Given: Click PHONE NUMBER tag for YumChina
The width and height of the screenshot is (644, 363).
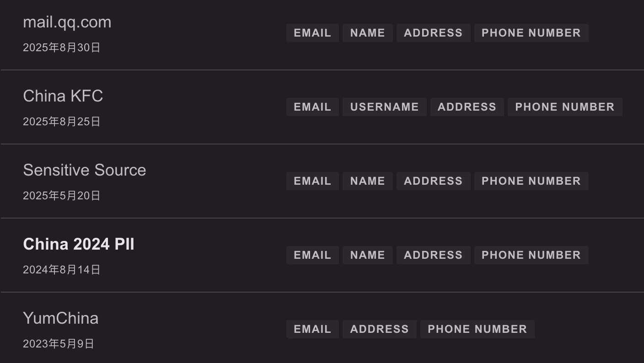Looking at the screenshot, I should coord(477,329).
